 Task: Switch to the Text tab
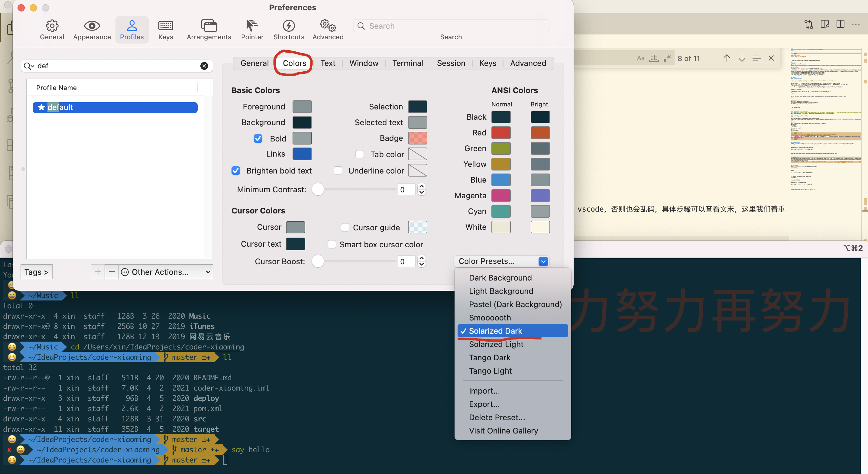(328, 63)
